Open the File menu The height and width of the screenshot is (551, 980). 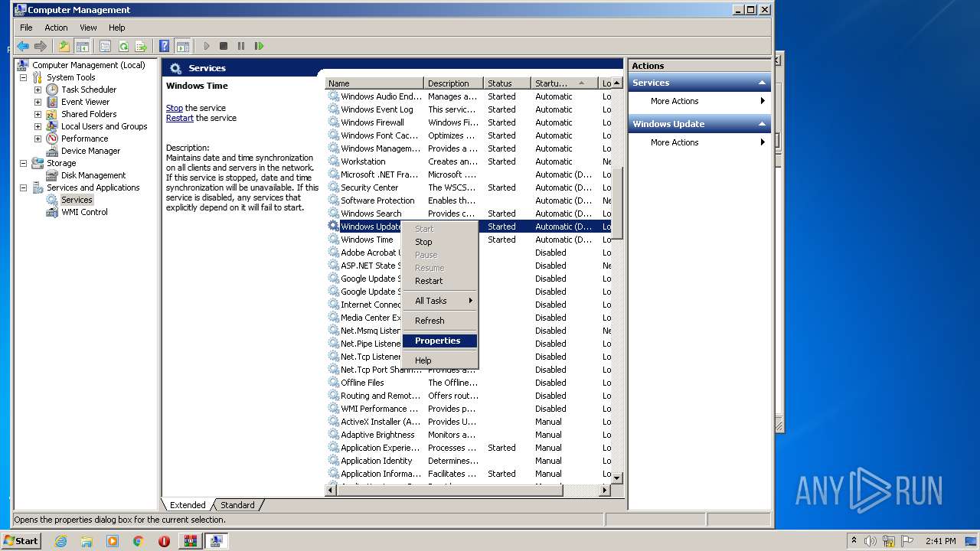pyautogui.click(x=26, y=28)
